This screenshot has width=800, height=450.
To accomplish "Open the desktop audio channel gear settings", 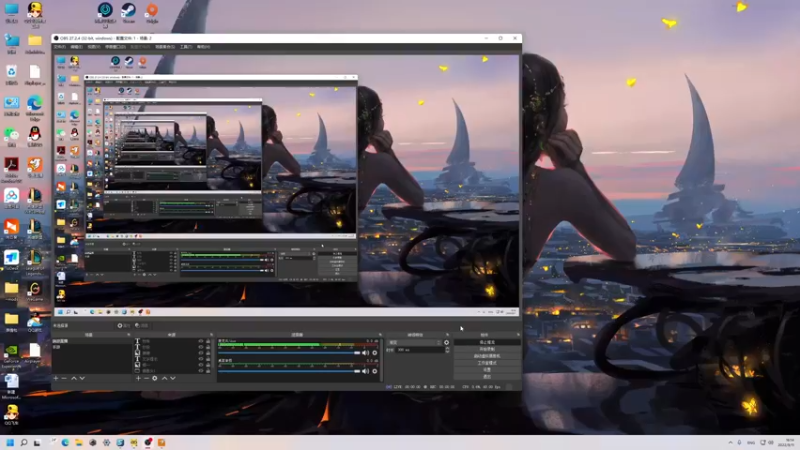I will pos(374,371).
